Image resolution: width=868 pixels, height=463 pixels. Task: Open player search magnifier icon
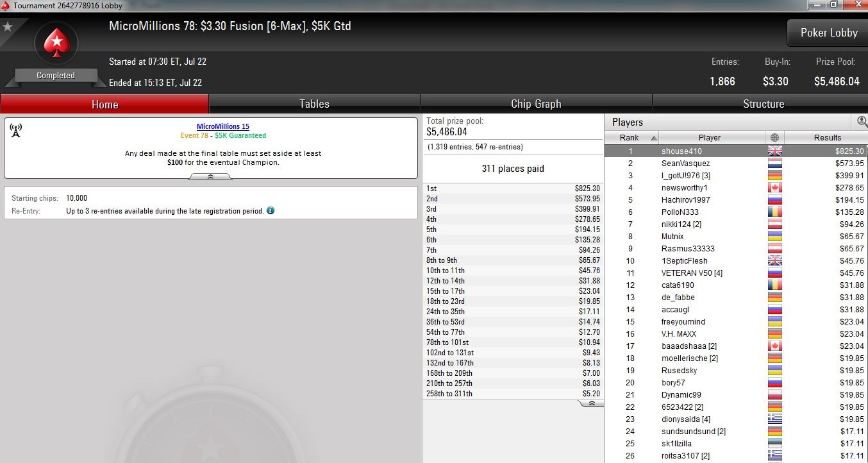coord(862,122)
